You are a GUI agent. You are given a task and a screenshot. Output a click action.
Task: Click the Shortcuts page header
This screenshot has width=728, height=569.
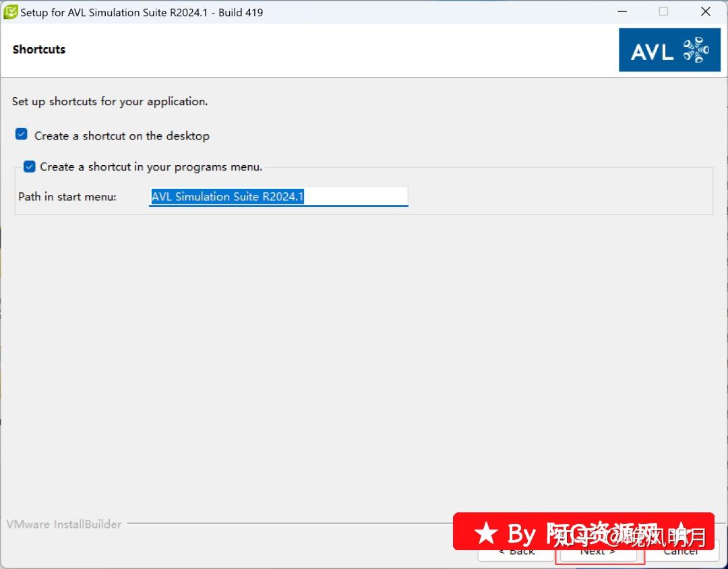(x=38, y=49)
